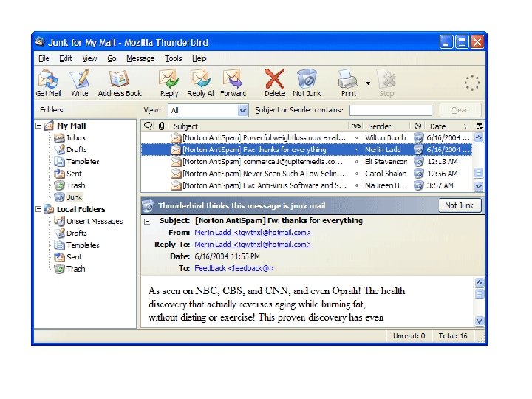This screenshot has width=532, height=399.
Task: Click the junk status column header icon
Action: click(x=417, y=126)
